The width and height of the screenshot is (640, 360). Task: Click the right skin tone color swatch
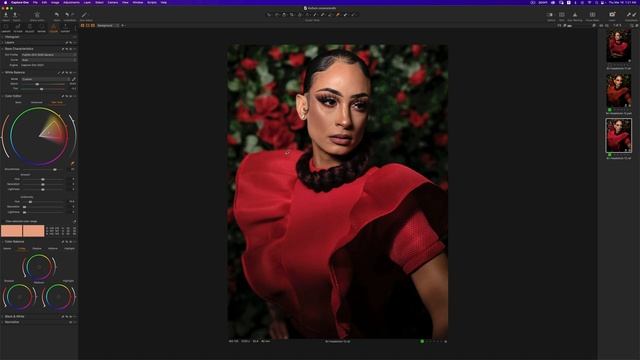[x=33, y=231]
